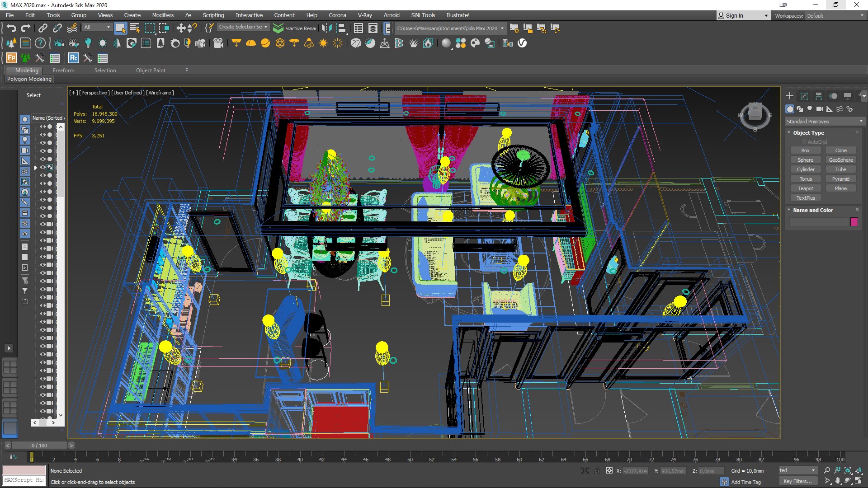The width and height of the screenshot is (868, 488).
Task: Open the Mirror tool icon
Action: coord(326,28)
